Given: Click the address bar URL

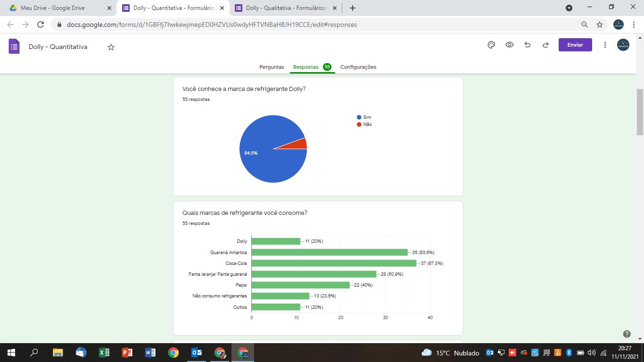Looking at the screenshot, I should 212,25.
